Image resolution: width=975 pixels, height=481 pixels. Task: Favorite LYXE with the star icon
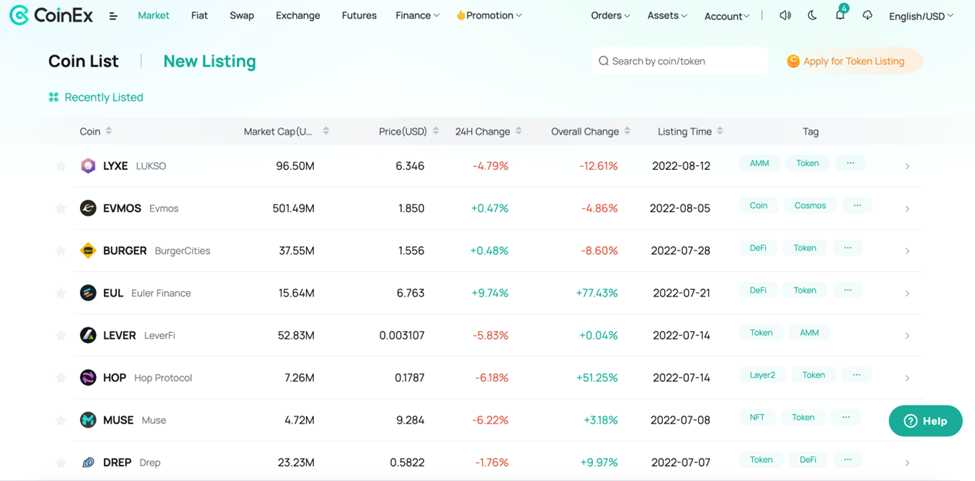61,166
